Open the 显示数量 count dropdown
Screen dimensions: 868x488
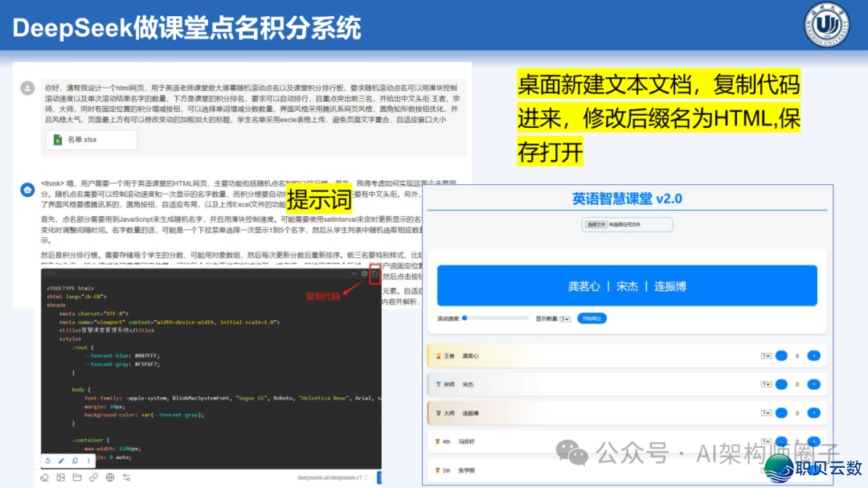(565, 318)
